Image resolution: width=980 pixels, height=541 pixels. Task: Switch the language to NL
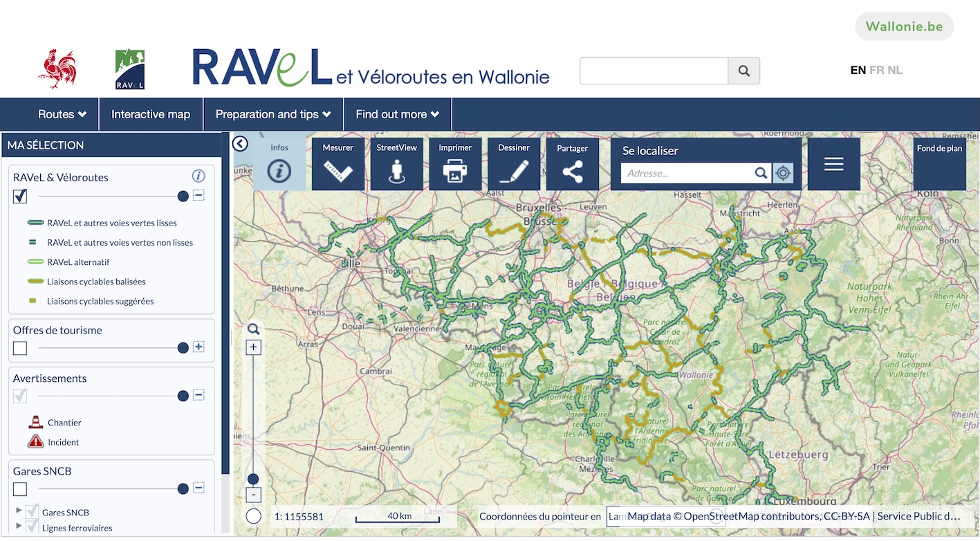[x=895, y=70]
